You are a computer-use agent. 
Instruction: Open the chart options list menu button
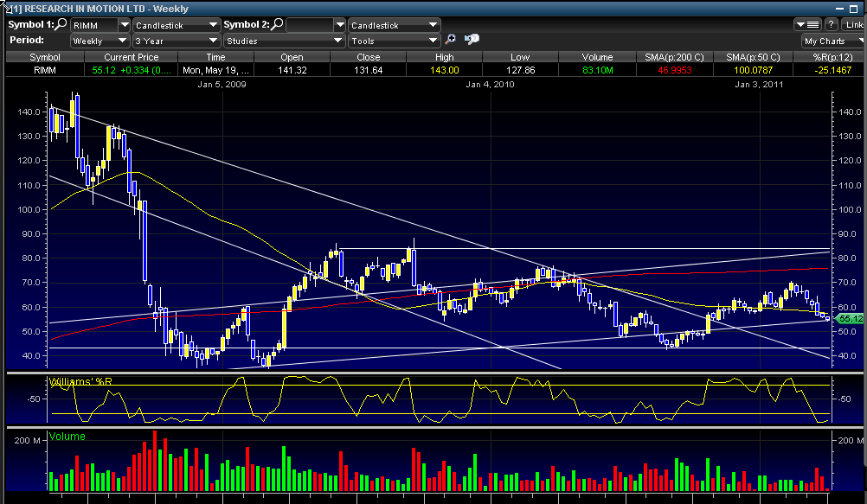(x=808, y=25)
